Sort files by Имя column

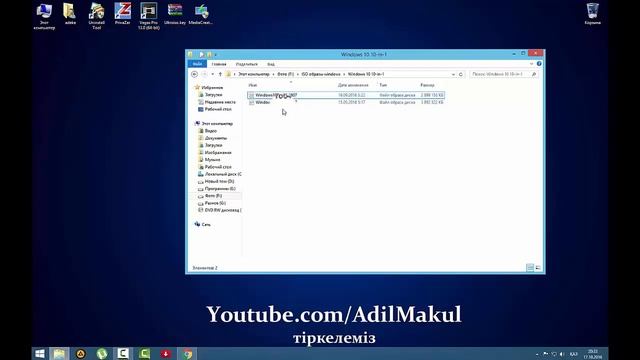253,85
